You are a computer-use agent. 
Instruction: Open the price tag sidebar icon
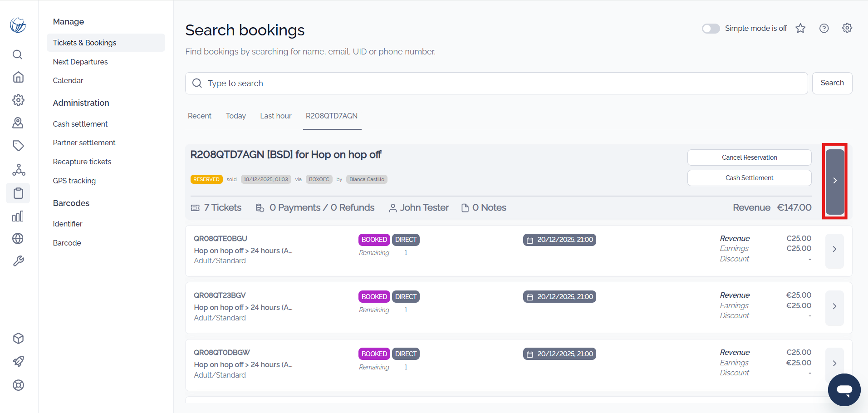point(18,146)
